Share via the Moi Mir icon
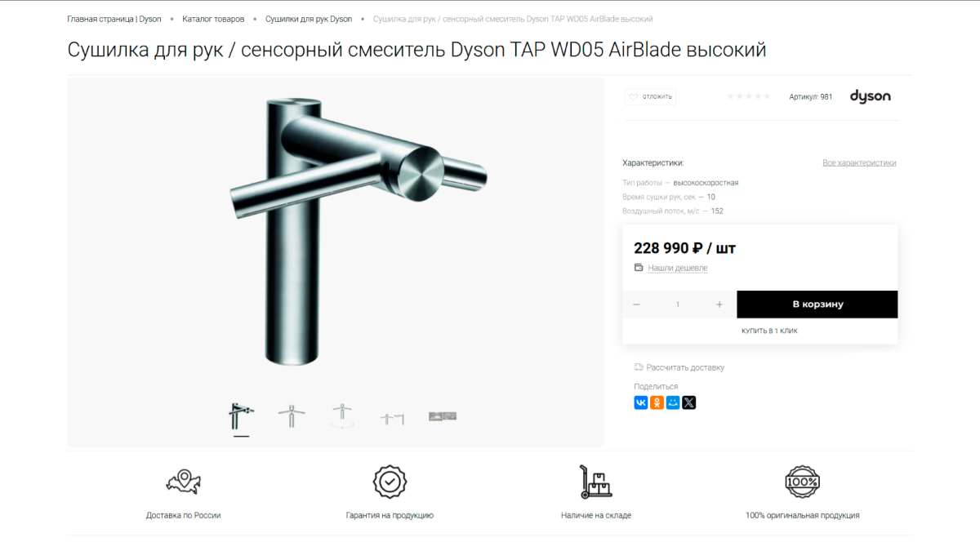980x551 pixels. (673, 402)
